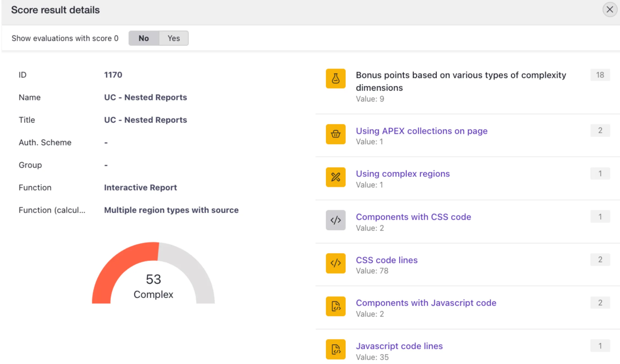Click the complexity gauge showing 53

click(x=153, y=279)
